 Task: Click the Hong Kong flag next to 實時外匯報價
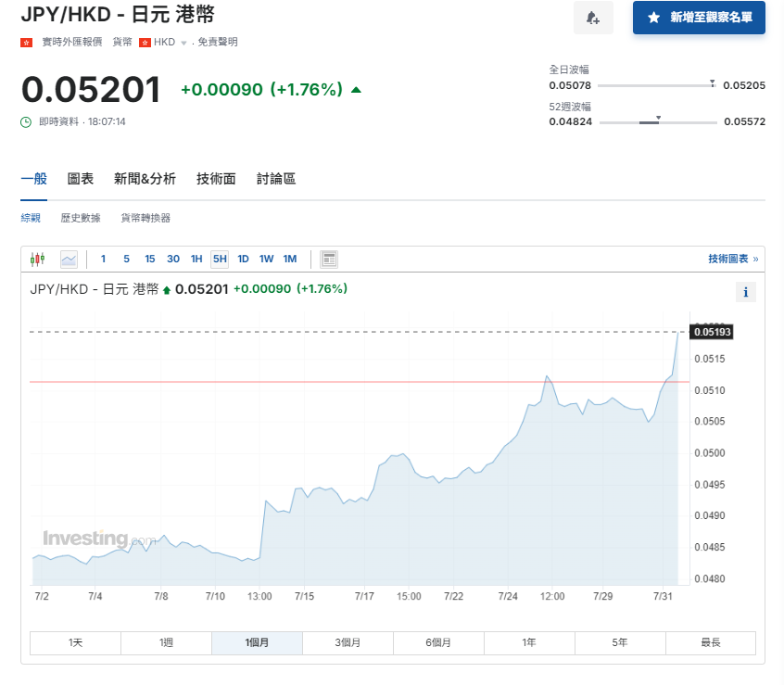27,43
